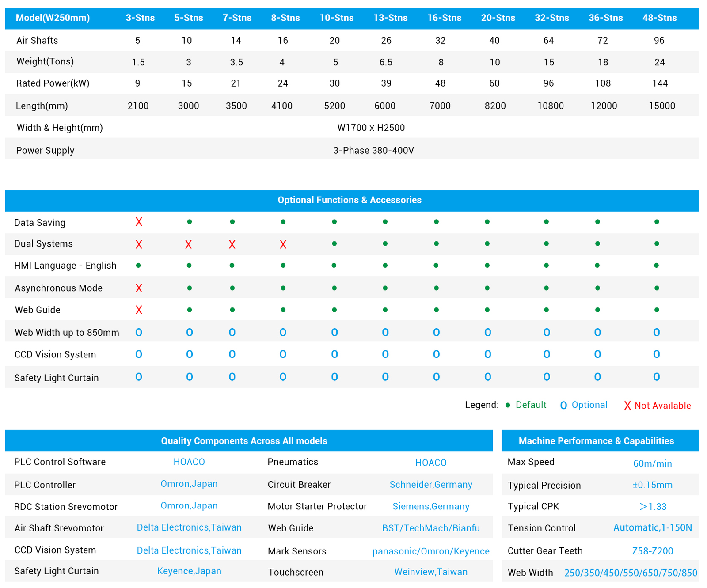Select the 3-Stns column header
Screen dimensions: 707x588
click(140, 18)
